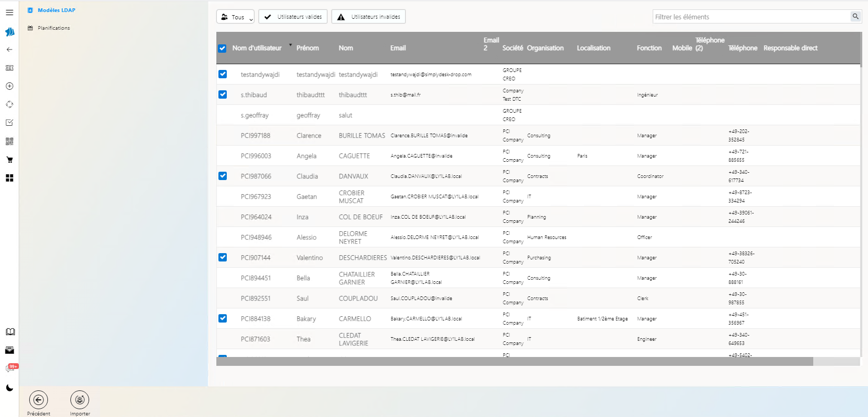Open the shopping cart icon
Image resolution: width=868 pixels, height=417 pixels.
[x=9, y=160]
